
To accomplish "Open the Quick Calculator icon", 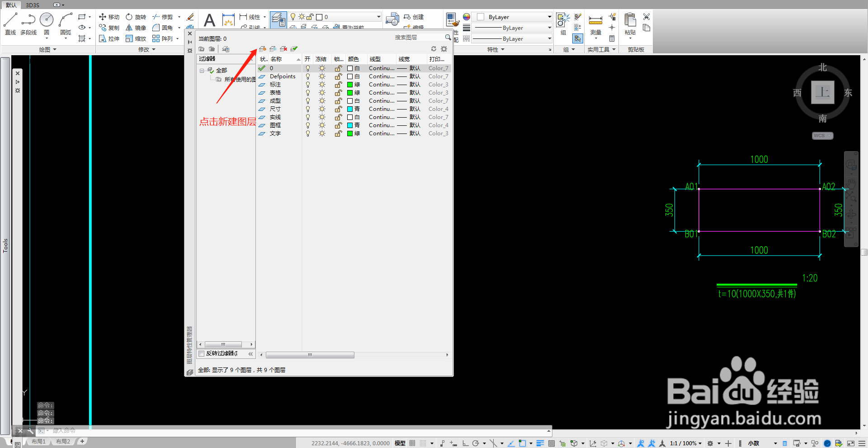I will tap(612, 38).
